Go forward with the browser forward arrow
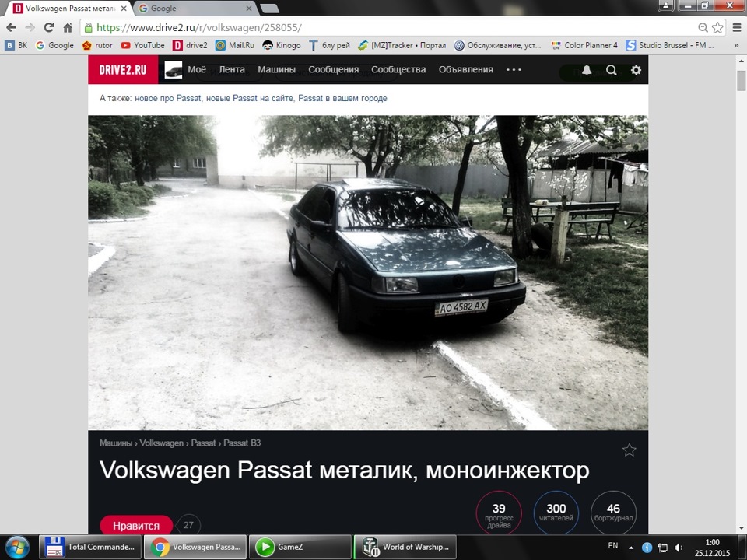 click(x=30, y=28)
